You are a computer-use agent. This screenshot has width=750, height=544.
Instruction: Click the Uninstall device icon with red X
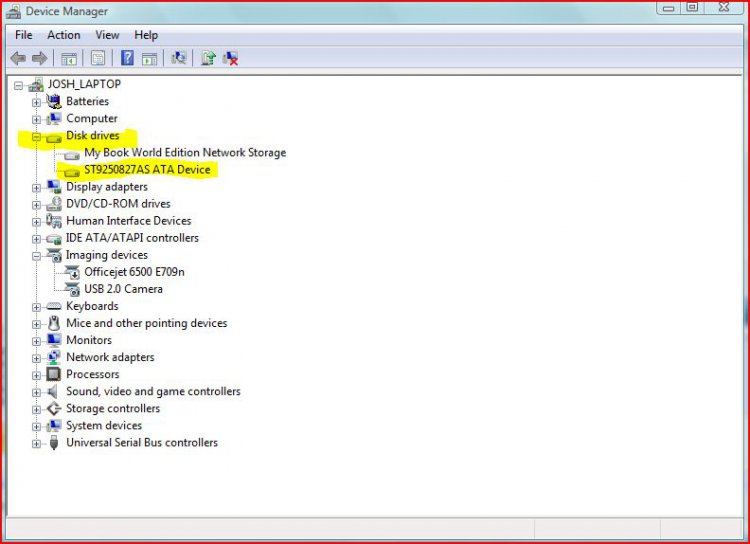click(231, 58)
